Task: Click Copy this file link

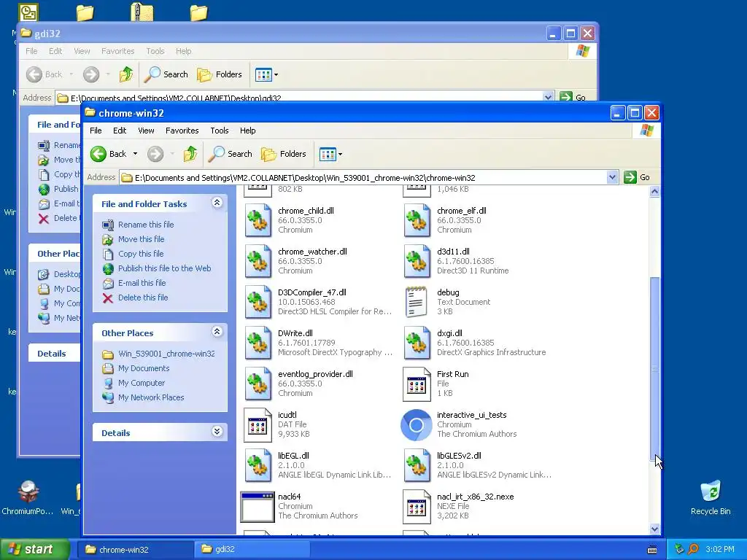Action: point(141,254)
